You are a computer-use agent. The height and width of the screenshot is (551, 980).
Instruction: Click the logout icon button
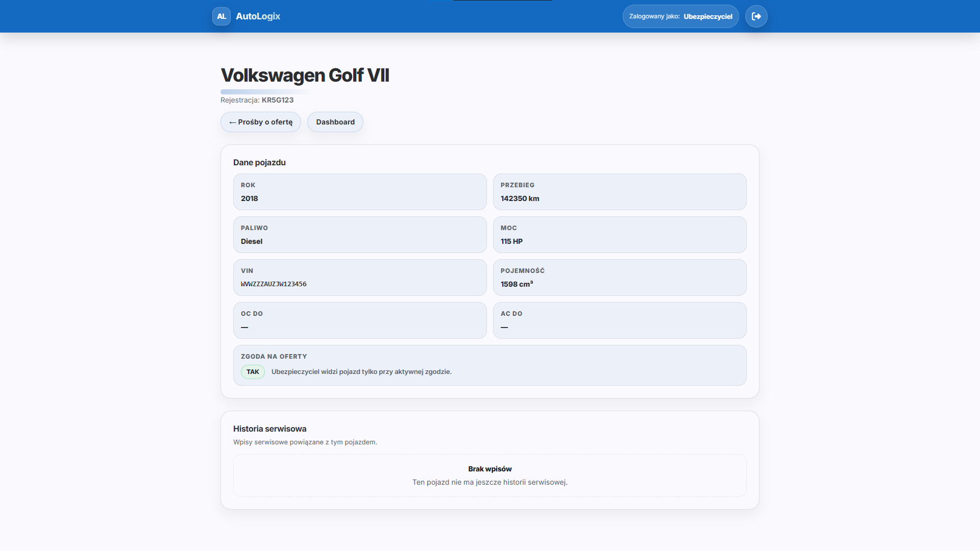(x=756, y=16)
